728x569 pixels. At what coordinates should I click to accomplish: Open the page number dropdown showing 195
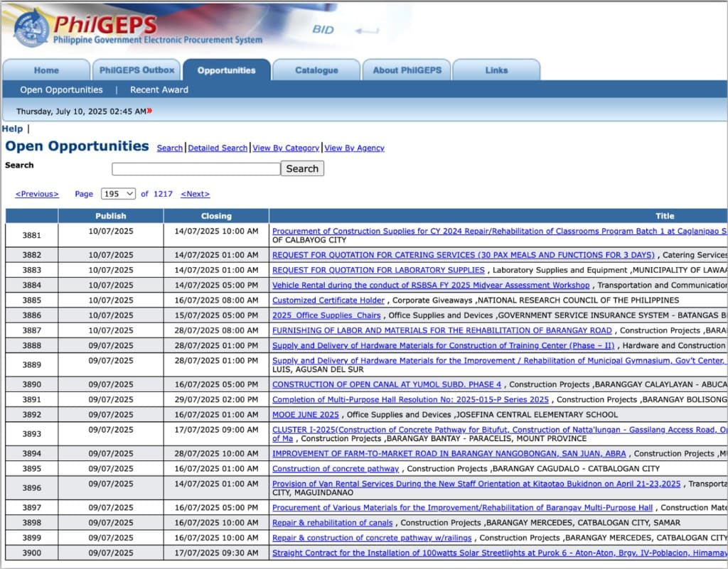coord(118,193)
